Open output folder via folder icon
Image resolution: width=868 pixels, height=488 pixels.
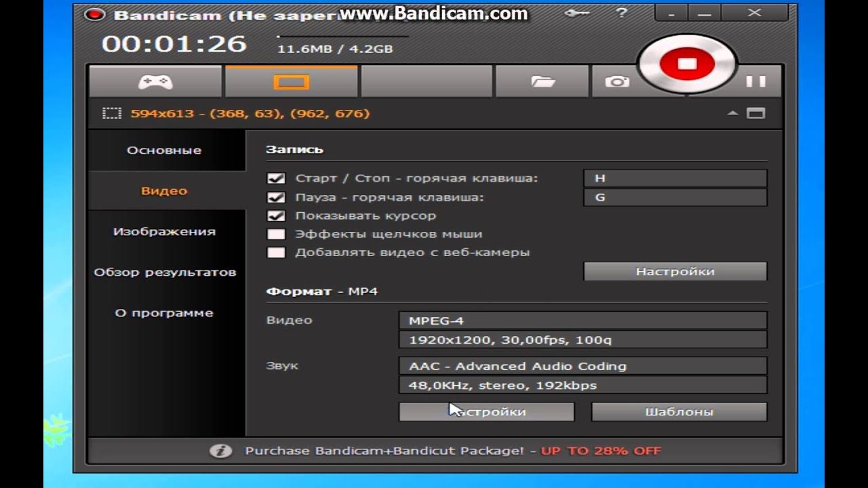[543, 82]
